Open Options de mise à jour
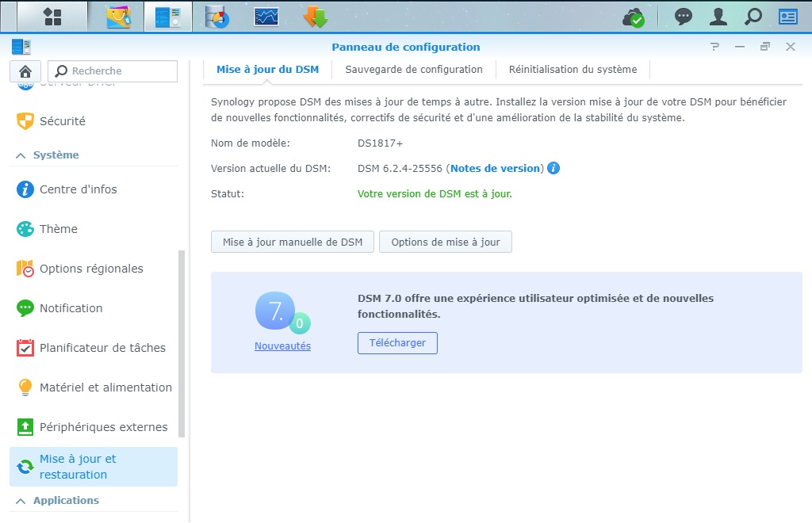 coord(446,242)
